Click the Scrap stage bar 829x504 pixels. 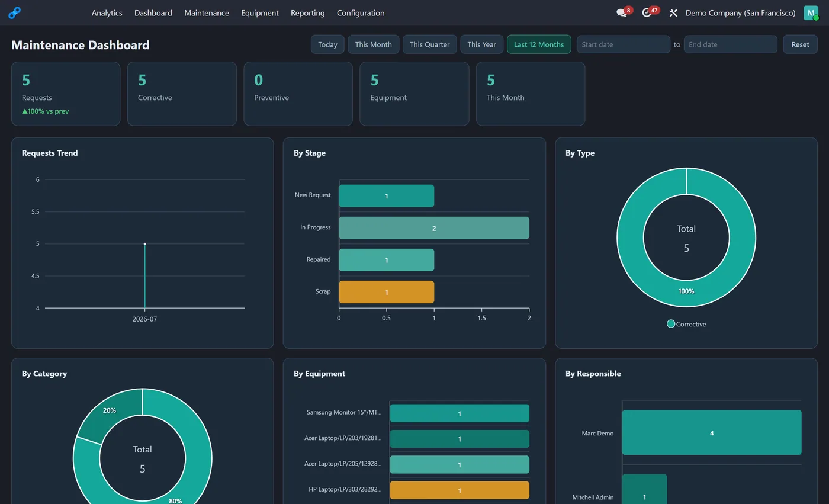pyautogui.click(x=386, y=292)
